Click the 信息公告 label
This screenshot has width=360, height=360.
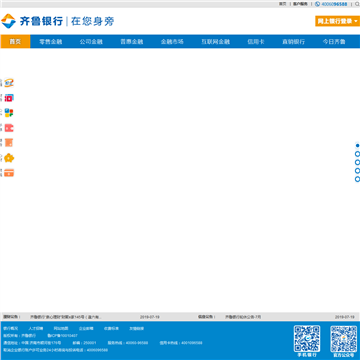coord(207,317)
